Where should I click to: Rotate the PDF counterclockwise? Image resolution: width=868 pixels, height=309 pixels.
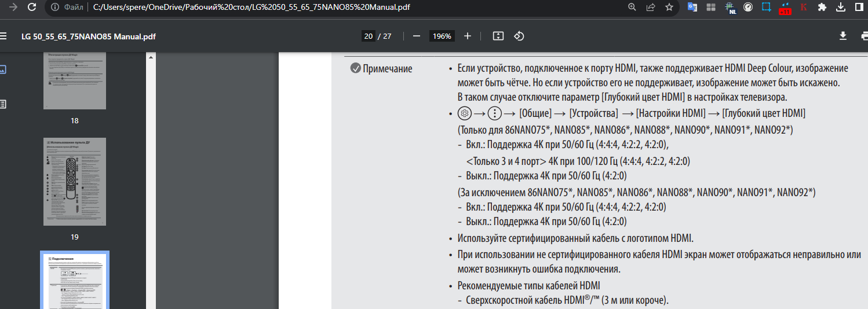pos(519,36)
